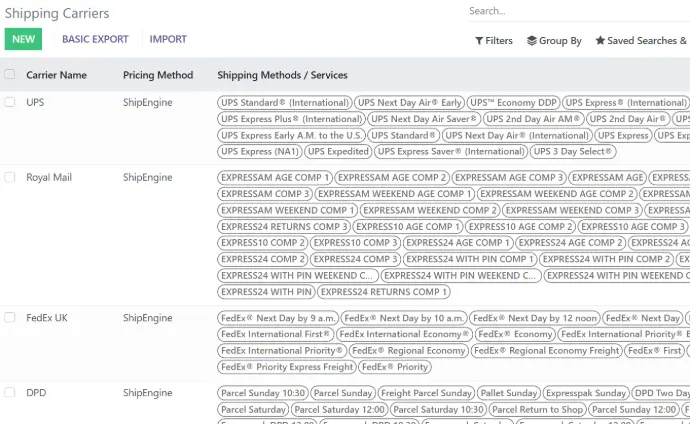Click UPS Express Early A.M. to the U.S. tag
Image resolution: width=690 pixels, height=424 pixels.
291,135
